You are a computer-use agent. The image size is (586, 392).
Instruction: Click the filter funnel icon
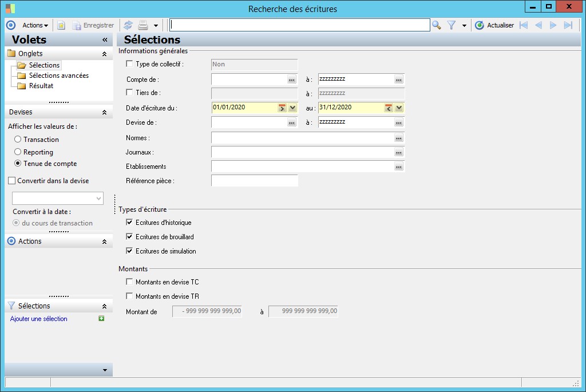point(452,25)
